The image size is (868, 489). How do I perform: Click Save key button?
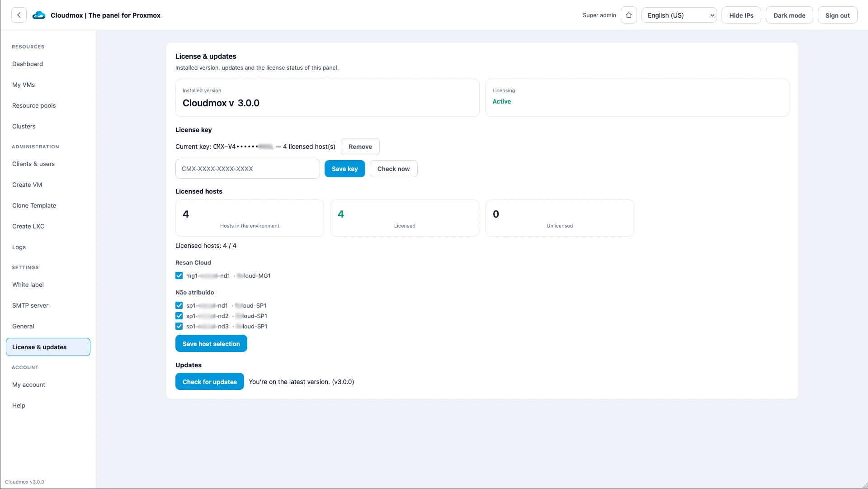pos(344,169)
